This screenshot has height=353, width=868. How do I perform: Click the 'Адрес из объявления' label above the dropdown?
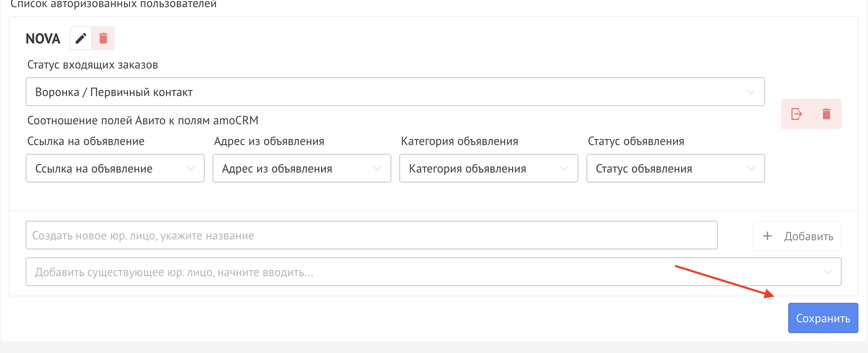(x=269, y=141)
